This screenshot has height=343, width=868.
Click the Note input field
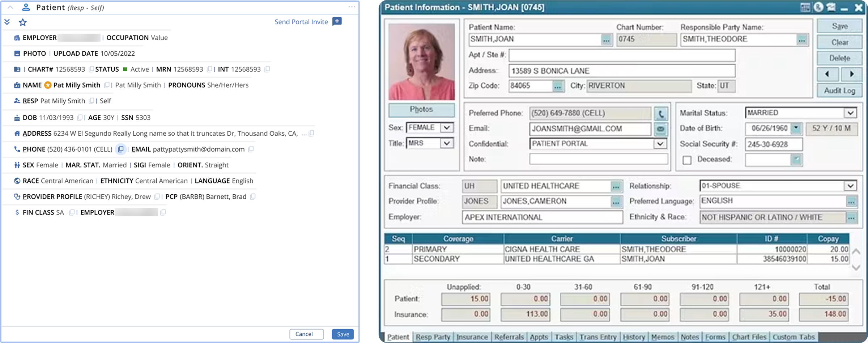(599, 159)
